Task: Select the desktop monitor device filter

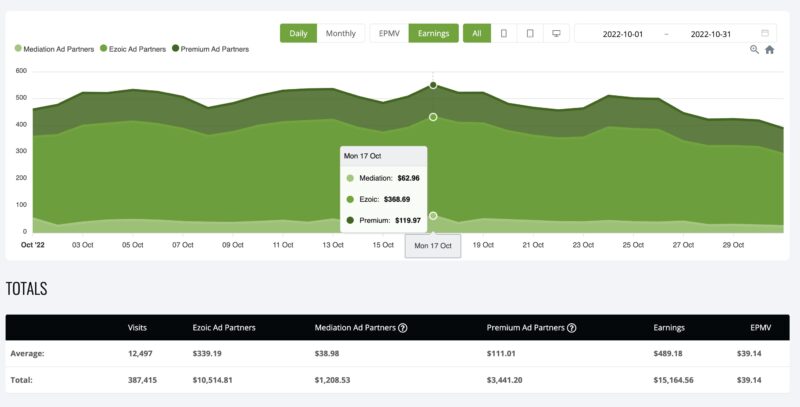Action: pos(556,33)
